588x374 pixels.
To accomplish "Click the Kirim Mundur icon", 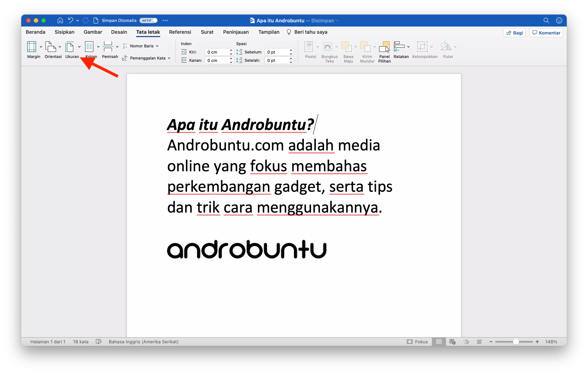I will (x=366, y=52).
